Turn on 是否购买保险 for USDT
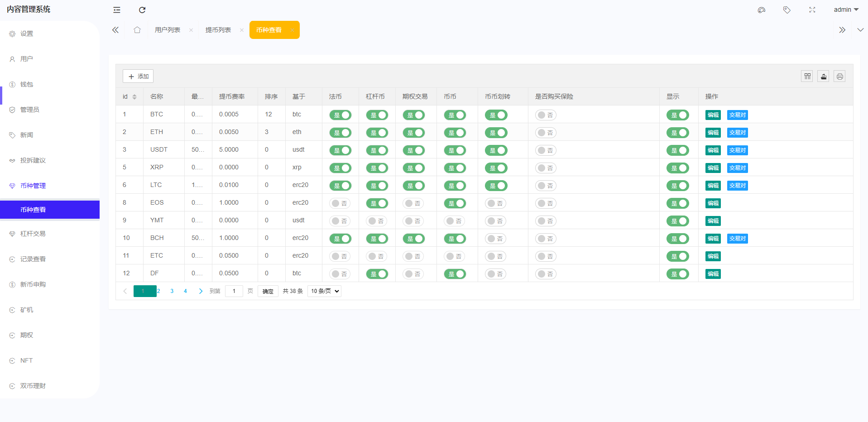The height and width of the screenshot is (422, 868). [x=545, y=150]
